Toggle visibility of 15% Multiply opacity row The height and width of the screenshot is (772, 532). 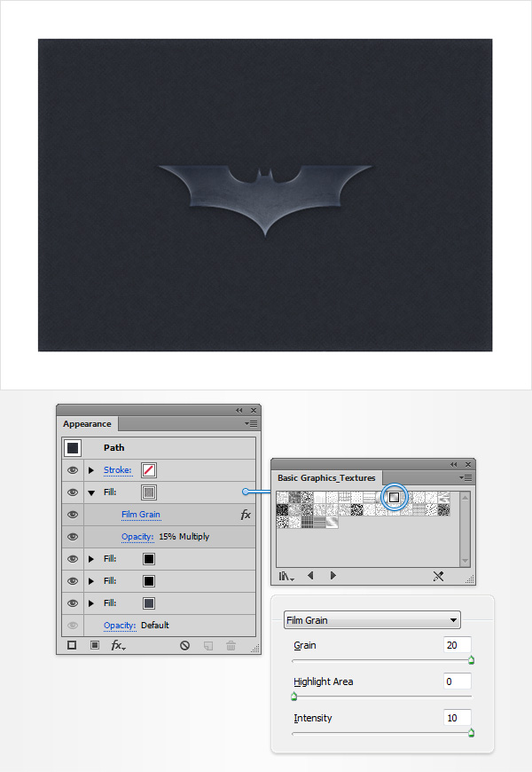(x=73, y=537)
